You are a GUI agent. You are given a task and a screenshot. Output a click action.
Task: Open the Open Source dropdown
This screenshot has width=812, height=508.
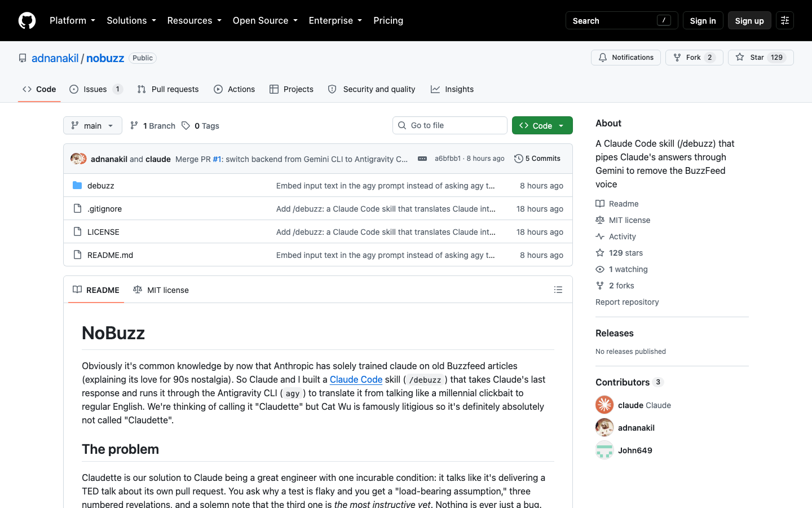coord(265,20)
